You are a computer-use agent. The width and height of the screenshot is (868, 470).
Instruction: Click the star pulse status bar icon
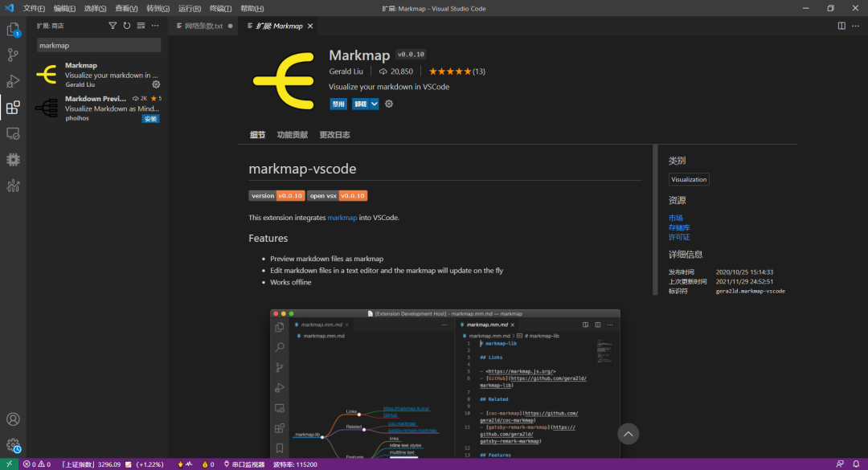coord(184,464)
